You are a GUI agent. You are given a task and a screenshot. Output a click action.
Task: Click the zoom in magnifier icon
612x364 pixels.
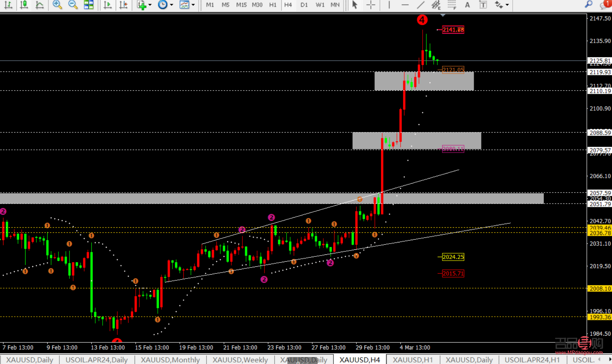pos(57,5)
